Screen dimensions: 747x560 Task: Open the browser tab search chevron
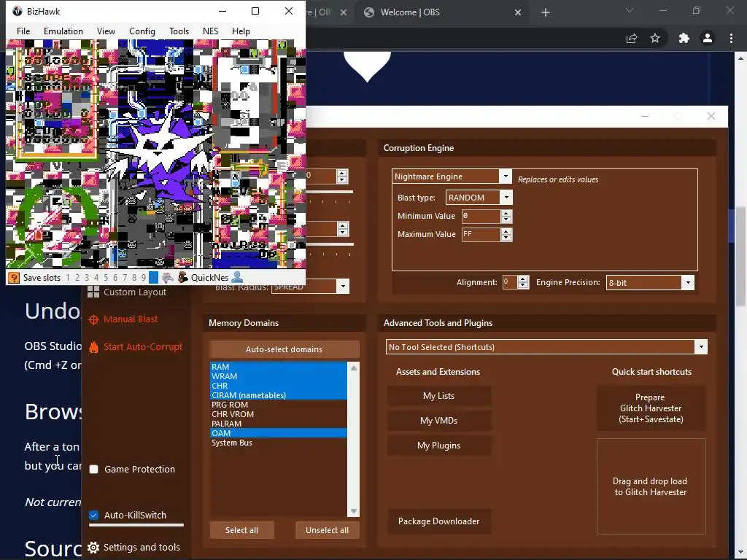point(630,10)
